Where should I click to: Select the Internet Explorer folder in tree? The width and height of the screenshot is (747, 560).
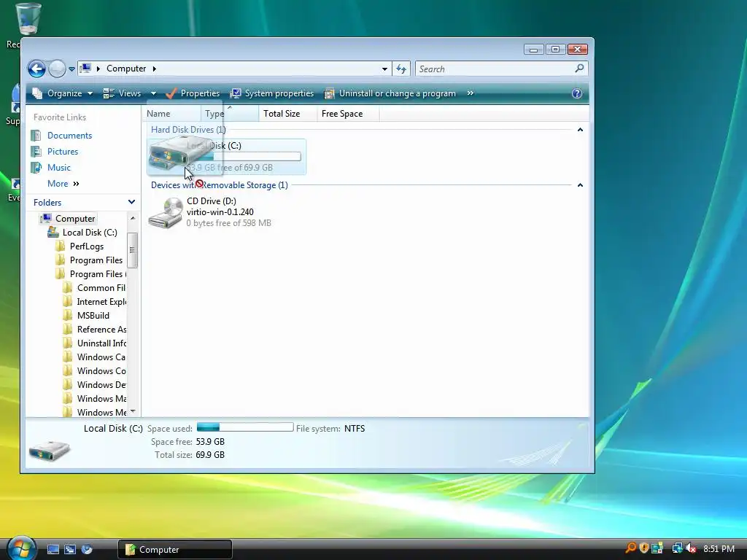coord(101,302)
